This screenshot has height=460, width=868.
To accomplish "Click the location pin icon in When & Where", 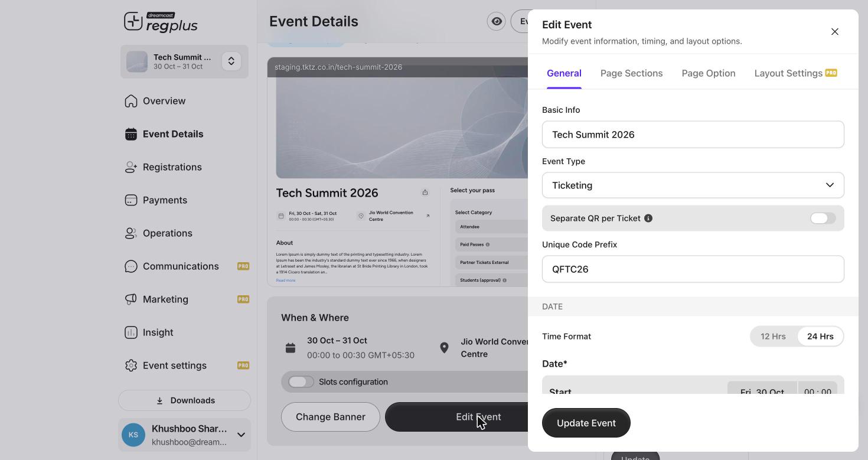I will [444, 348].
